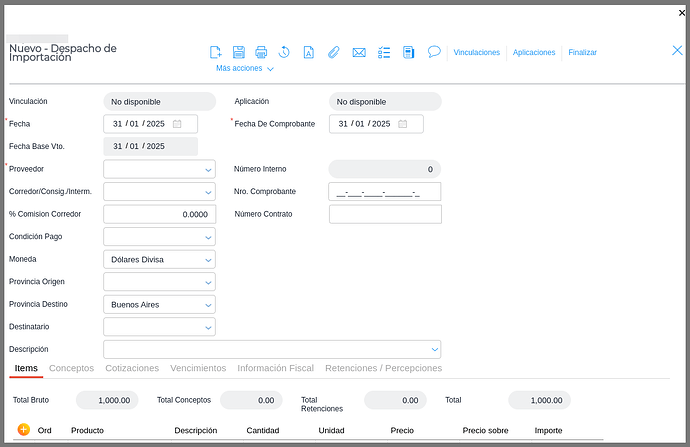Open the Información Fiscal tab
Viewport: 690px width, 447px height.
275,368
